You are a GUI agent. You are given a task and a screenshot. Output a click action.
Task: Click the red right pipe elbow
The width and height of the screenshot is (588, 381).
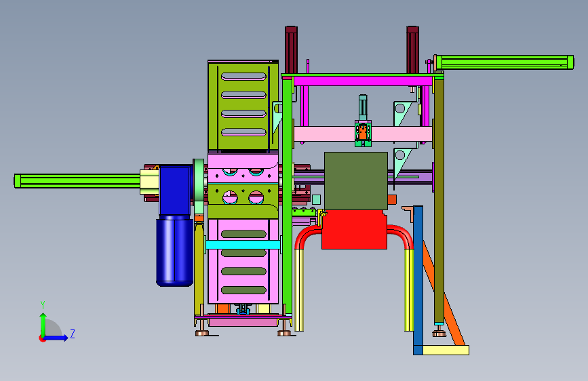401,235
